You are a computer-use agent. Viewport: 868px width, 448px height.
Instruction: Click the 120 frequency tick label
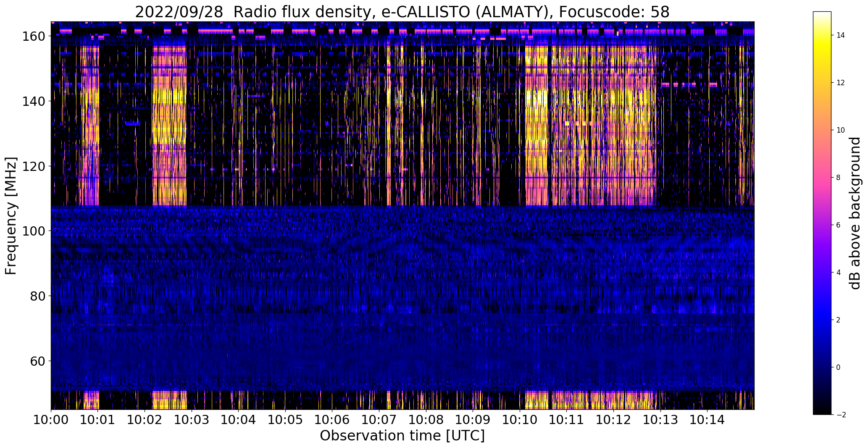click(x=34, y=166)
